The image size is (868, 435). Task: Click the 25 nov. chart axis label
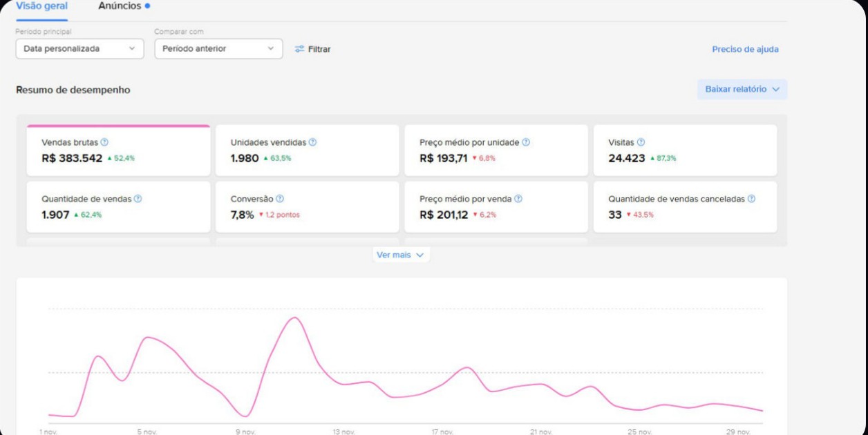(640, 432)
